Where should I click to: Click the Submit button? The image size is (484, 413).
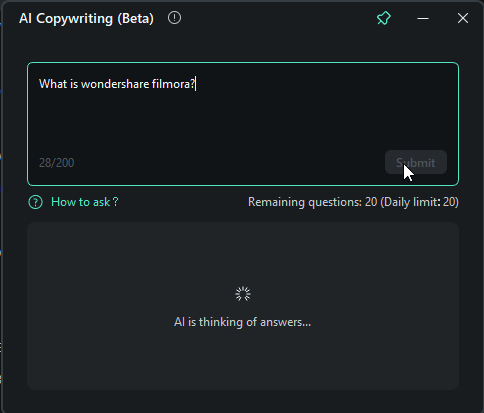[x=416, y=162]
